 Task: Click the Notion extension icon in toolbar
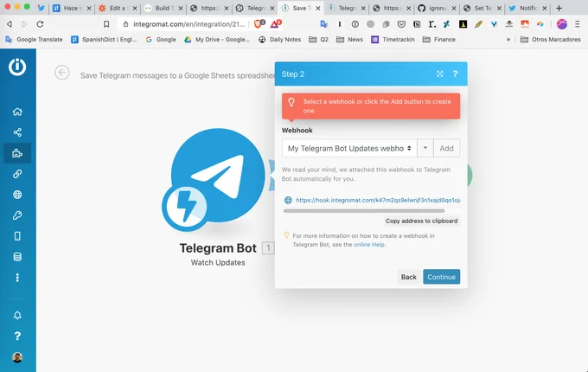coord(417,24)
